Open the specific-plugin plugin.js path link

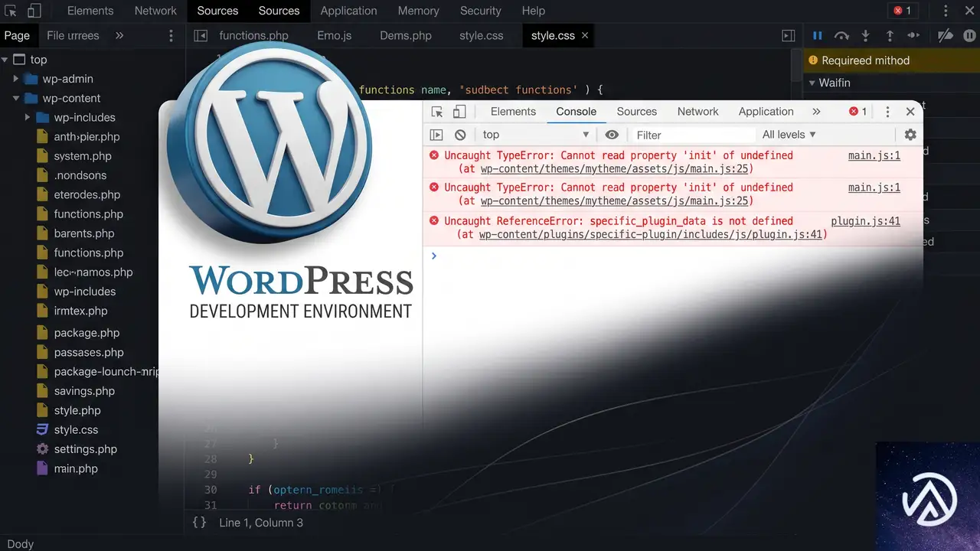(651, 234)
